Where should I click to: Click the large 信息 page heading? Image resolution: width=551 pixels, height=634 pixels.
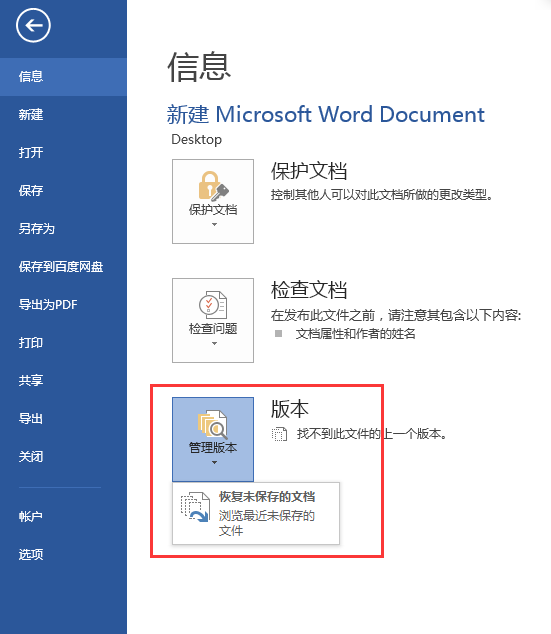point(199,67)
